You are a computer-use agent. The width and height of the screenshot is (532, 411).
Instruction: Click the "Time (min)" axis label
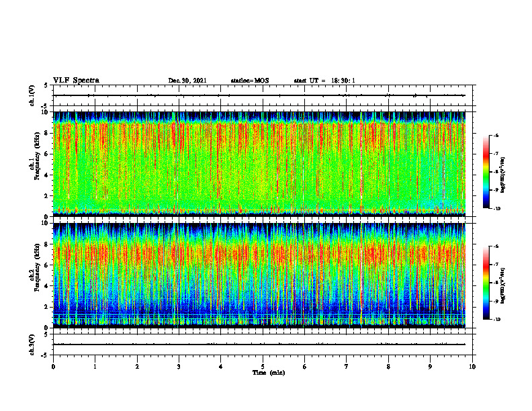click(x=269, y=373)
